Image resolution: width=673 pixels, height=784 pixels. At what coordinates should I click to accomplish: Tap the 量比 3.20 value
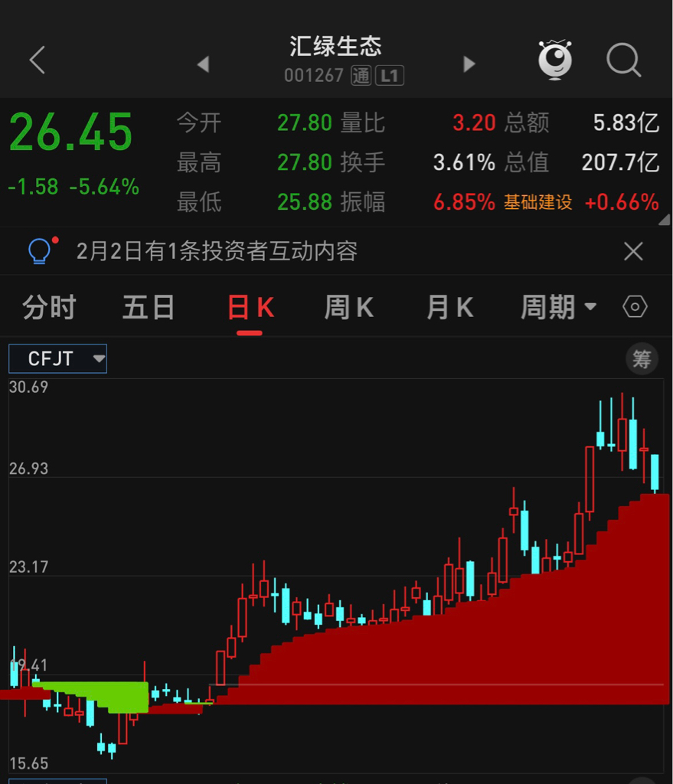point(474,122)
